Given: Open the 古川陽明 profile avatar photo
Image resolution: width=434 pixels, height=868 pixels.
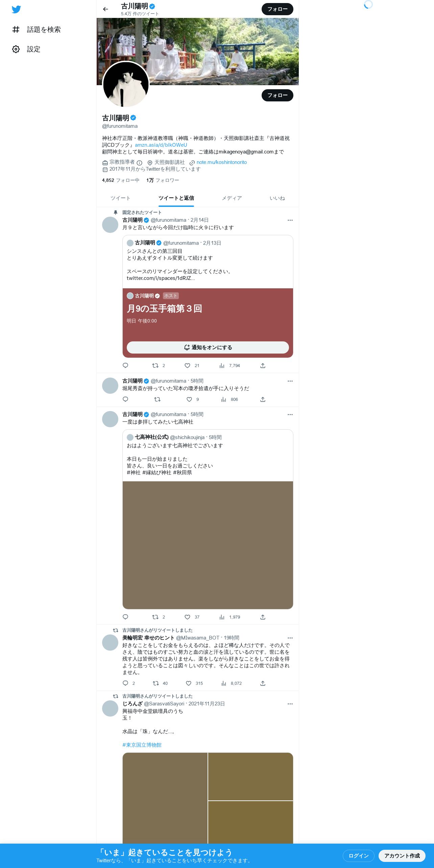Looking at the screenshot, I should pos(126,85).
